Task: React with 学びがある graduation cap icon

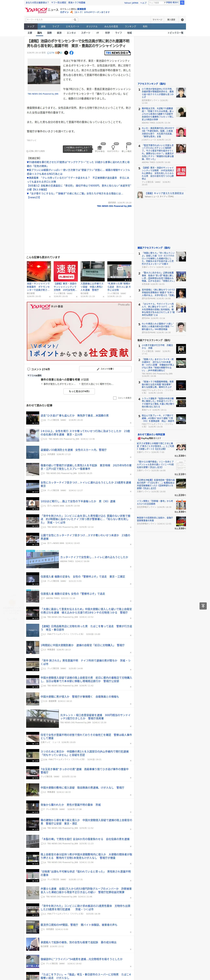Action: [x=100, y=148]
